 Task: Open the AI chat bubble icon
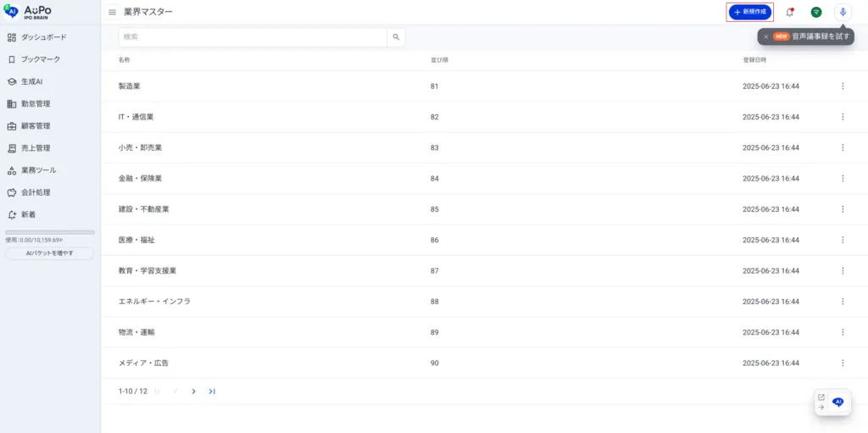point(838,402)
